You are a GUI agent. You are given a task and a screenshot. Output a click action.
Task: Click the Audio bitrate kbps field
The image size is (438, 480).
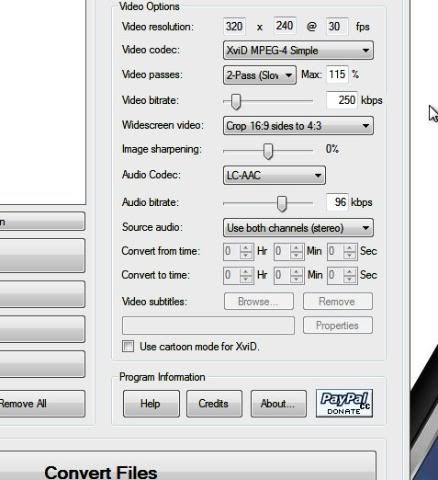point(338,202)
